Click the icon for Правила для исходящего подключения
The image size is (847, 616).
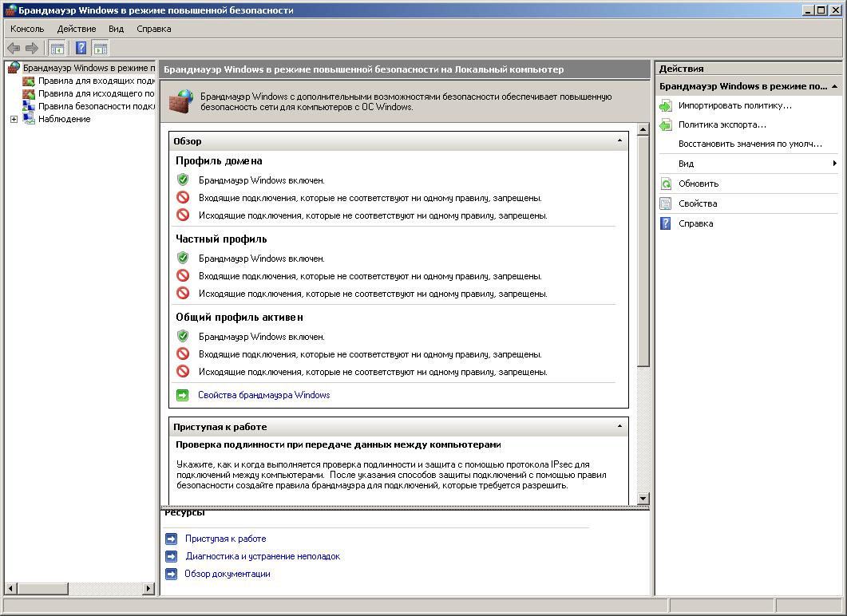tap(29, 93)
